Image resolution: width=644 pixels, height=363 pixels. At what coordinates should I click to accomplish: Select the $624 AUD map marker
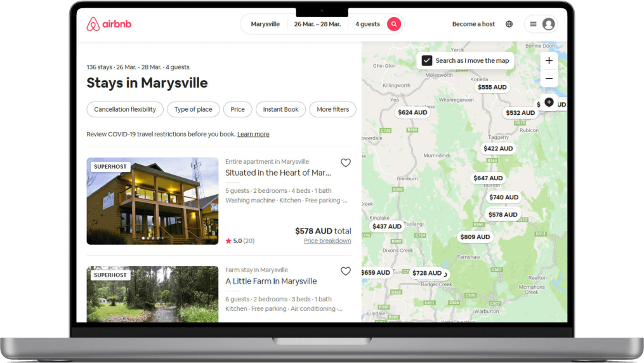[x=412, y=112]
